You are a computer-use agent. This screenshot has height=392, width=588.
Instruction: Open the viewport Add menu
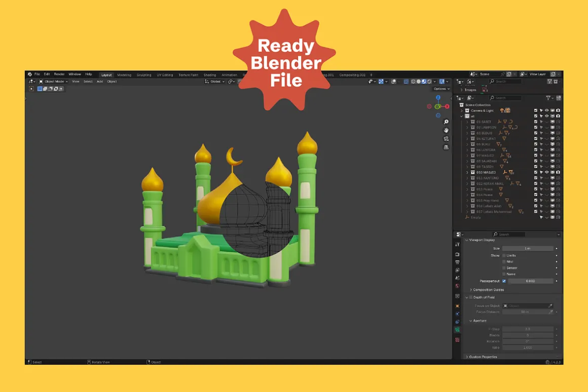point(100,82)
